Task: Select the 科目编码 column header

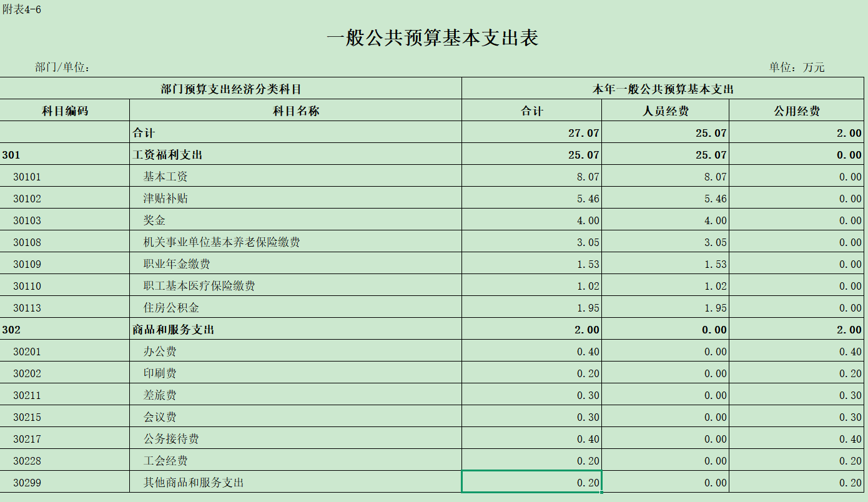Action: click(65, 111)
